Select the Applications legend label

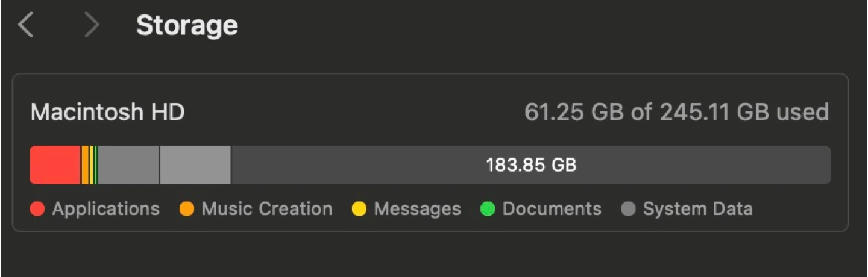coord(105,209)
